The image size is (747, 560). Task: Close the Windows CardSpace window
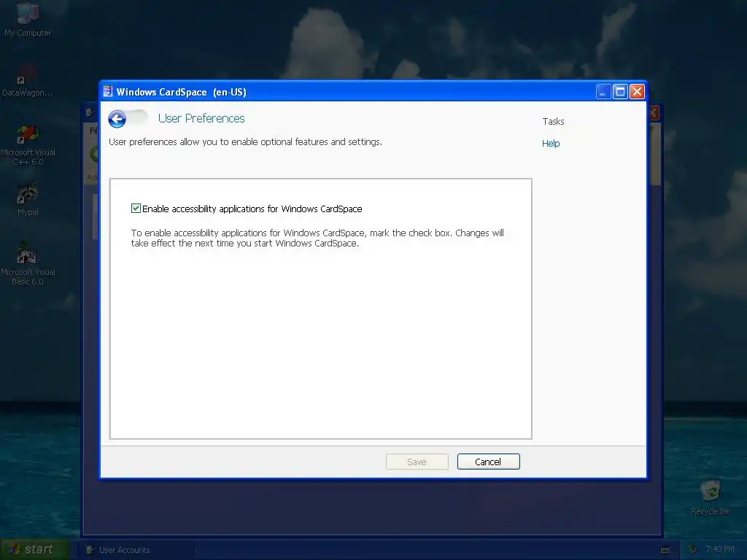(637, 91)
